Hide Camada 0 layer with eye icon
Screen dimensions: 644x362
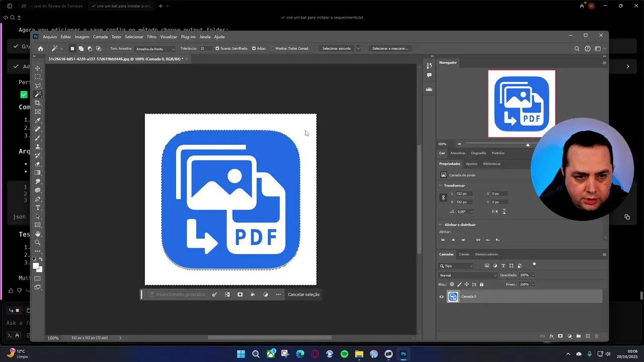point(441,297)
